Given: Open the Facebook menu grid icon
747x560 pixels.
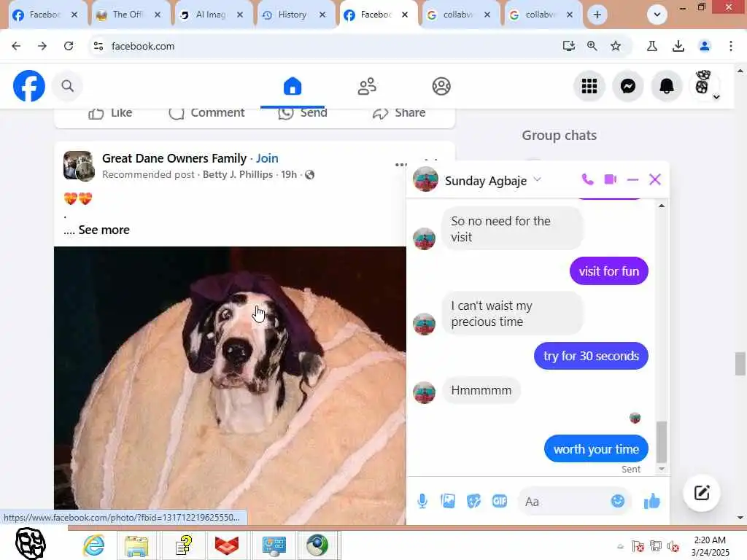Looking at the screenshot, I should [x=589, y=86].
